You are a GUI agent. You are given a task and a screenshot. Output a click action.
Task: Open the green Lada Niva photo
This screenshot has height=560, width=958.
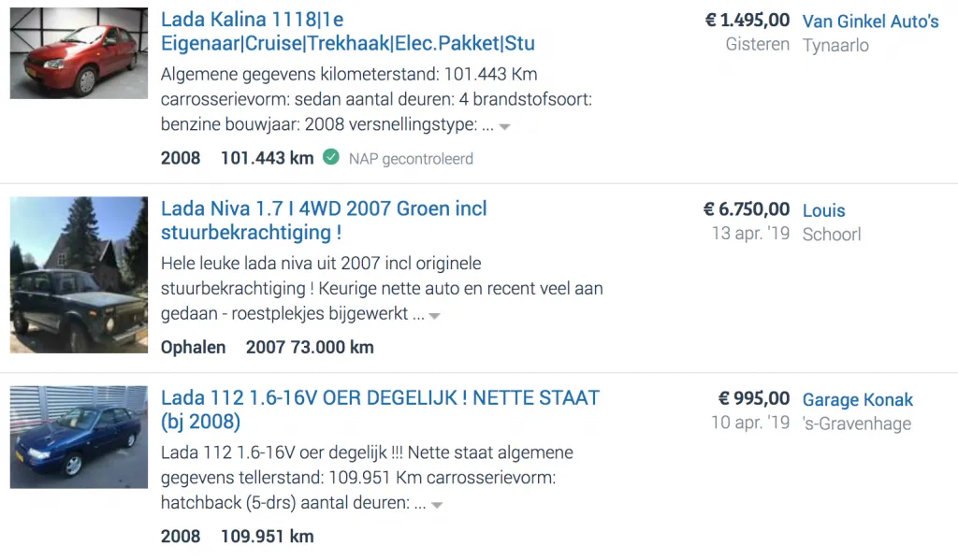(x=79, y=275)
